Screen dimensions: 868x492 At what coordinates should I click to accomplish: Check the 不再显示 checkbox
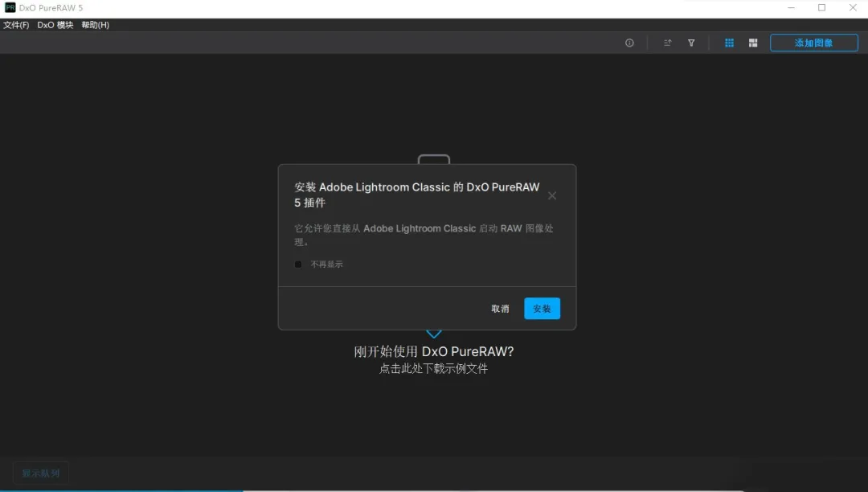(x=298, y=264)
